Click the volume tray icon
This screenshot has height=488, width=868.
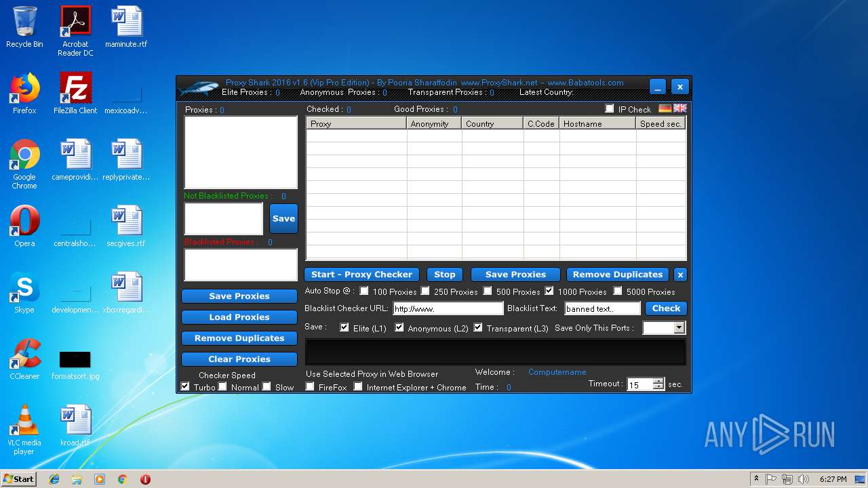click(x=803, y=479)
